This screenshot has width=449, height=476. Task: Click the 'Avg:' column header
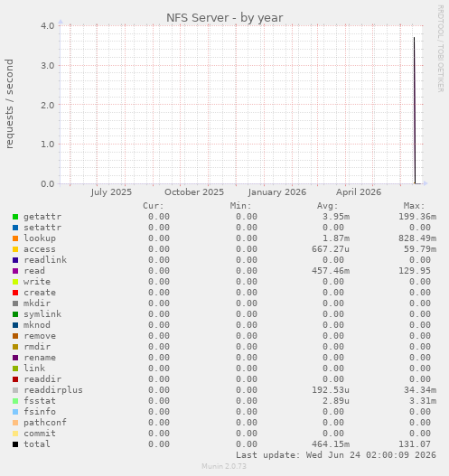coord(328,206)
